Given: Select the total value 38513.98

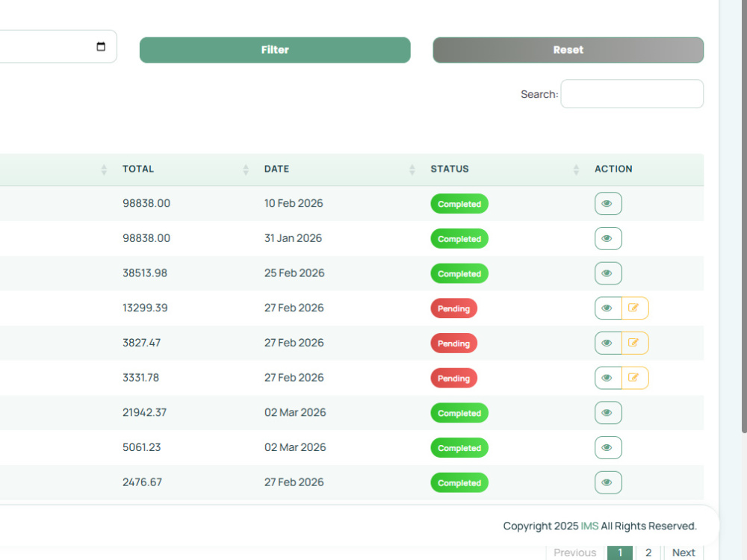Looking at the screenshot, I should click(x=145, y=273).
